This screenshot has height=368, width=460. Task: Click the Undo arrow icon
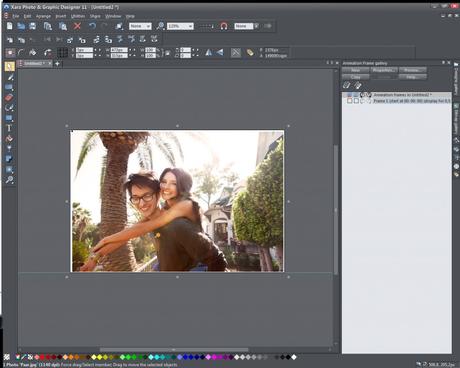click(92, 26)
